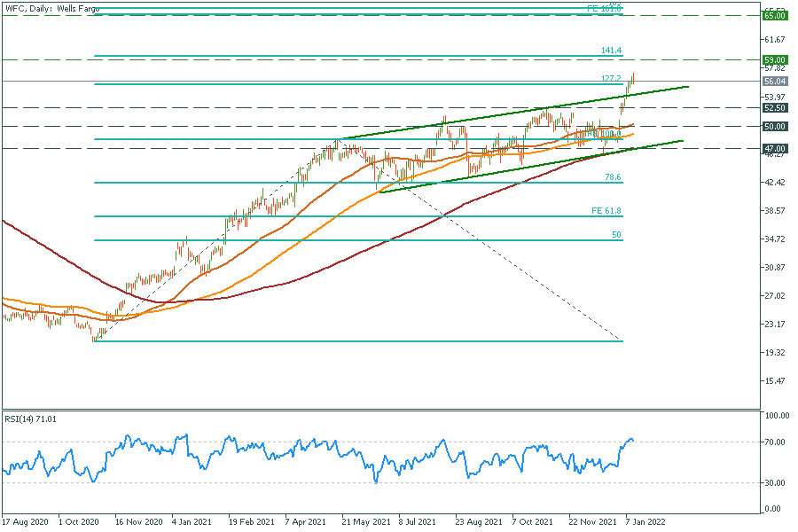The image size is (798, 532).
Task: Select the 17 Aug 2020 date marker
Action: pos(23,523)
